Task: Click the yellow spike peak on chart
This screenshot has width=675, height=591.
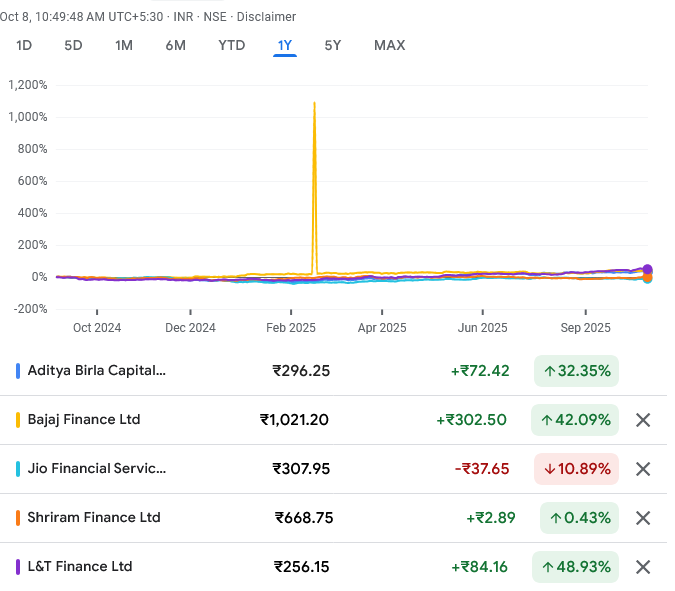Action: point(315,103)
